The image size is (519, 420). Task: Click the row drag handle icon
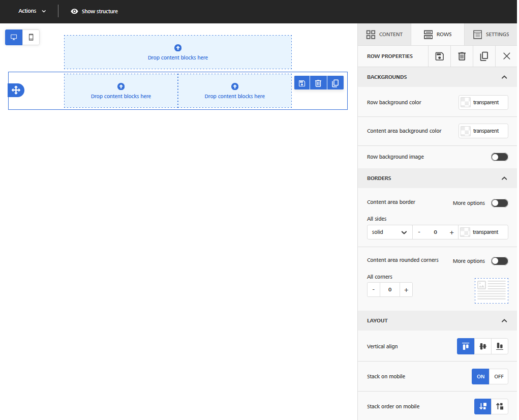coord(16,91)
